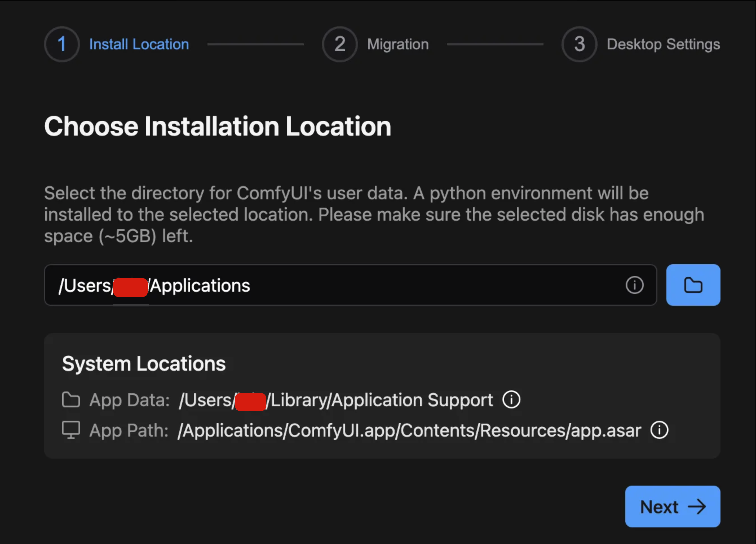Click the folder browse button

(693, 285)
